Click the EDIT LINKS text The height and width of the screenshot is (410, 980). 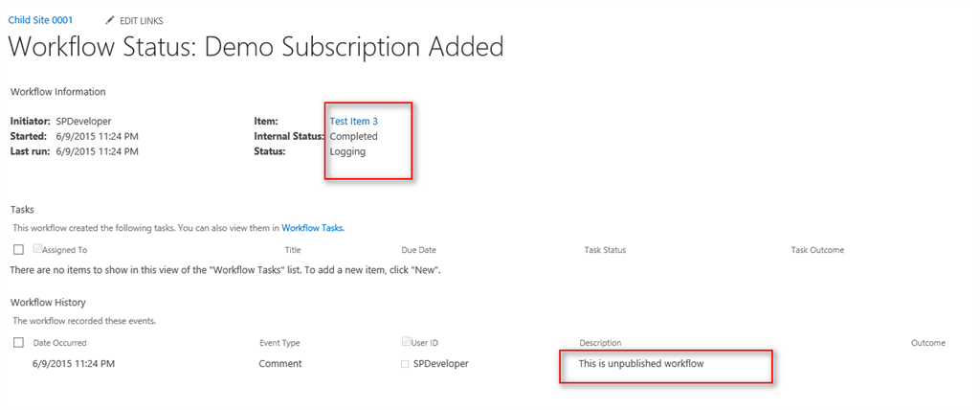coord(143,20)
